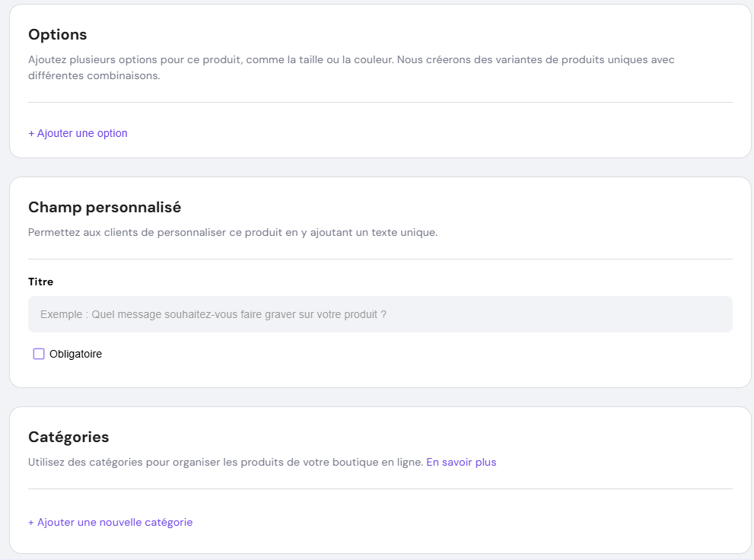Click "+ Ajouter une nouvelle catégorie"
Screen dimensions: 754x560
point(110,522)
